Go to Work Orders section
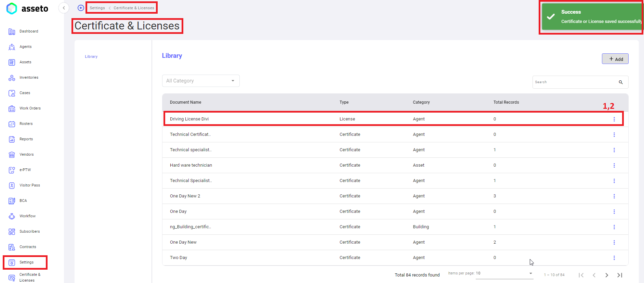644x283 pixels. point(12,108)
